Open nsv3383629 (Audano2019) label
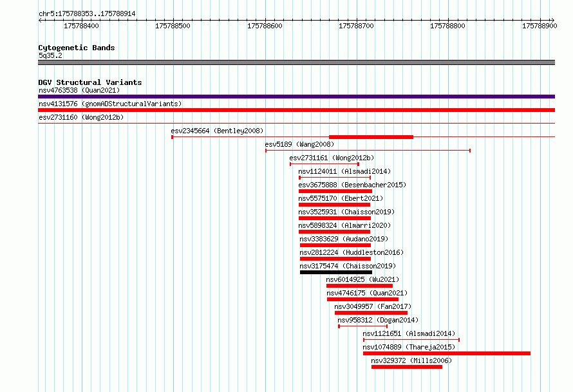The height and width of the screenshot is (392, 573). click(344, 239)
